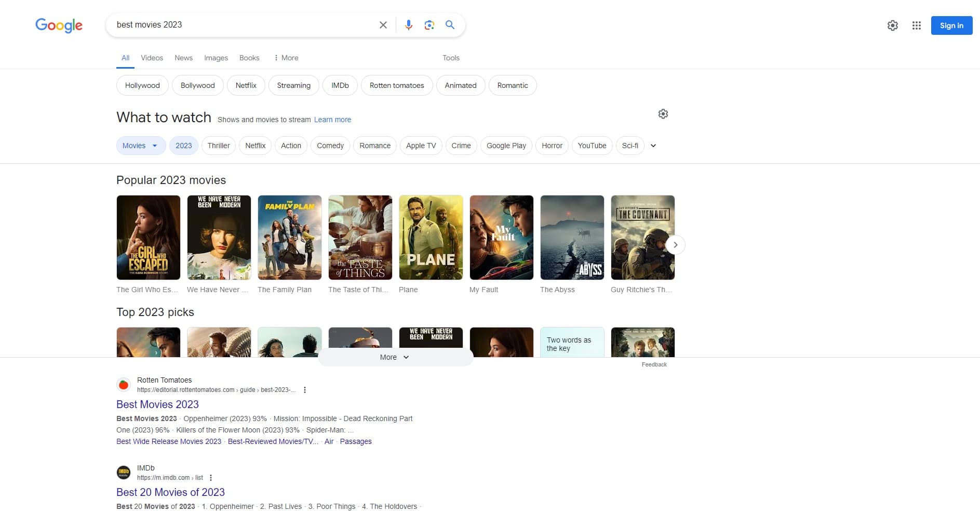980x511 pixels.
Task: Click Rotten Tomatoes favicon
Action: (x=124, y=385)
